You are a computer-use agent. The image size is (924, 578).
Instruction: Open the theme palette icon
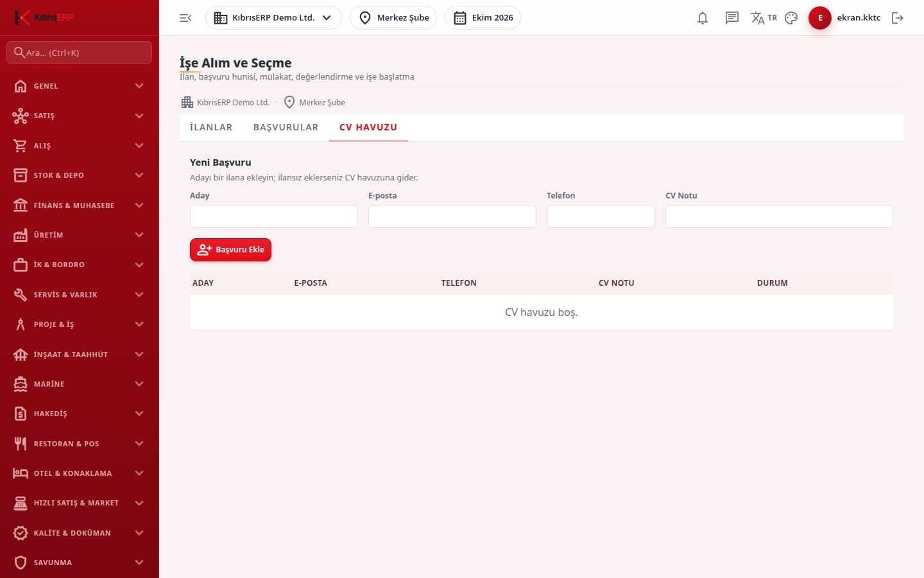(791, 18)
